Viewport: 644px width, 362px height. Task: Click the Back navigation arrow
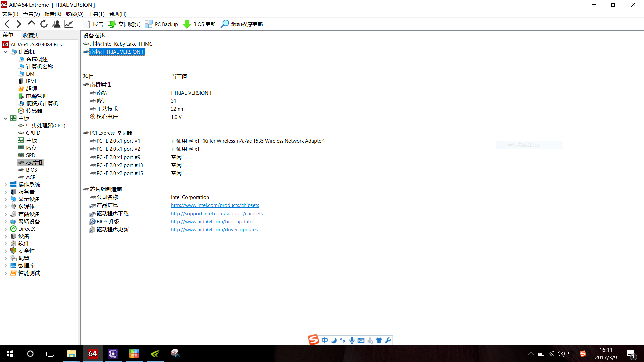click(x=7, y=24)
